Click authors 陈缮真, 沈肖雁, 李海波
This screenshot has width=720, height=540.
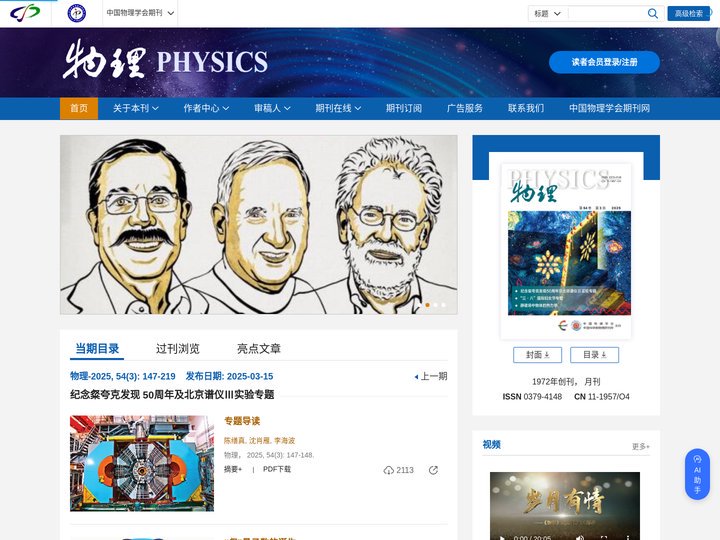tap(259, 440)
